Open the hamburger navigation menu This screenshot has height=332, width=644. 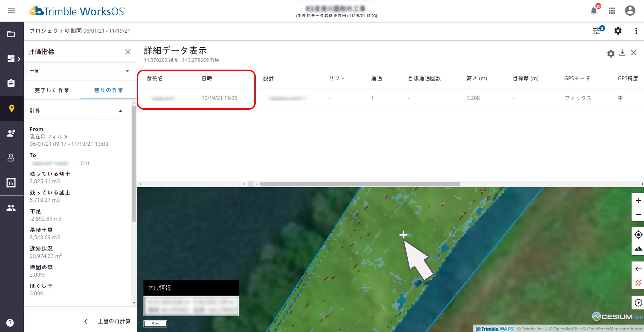point(11,11)
